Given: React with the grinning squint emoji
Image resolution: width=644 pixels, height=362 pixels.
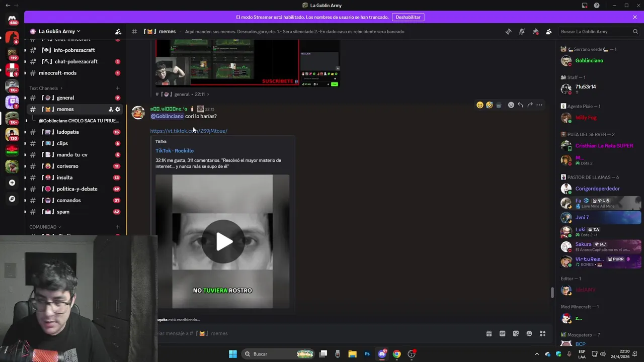Looking at the screenshot, I should 480,105.
